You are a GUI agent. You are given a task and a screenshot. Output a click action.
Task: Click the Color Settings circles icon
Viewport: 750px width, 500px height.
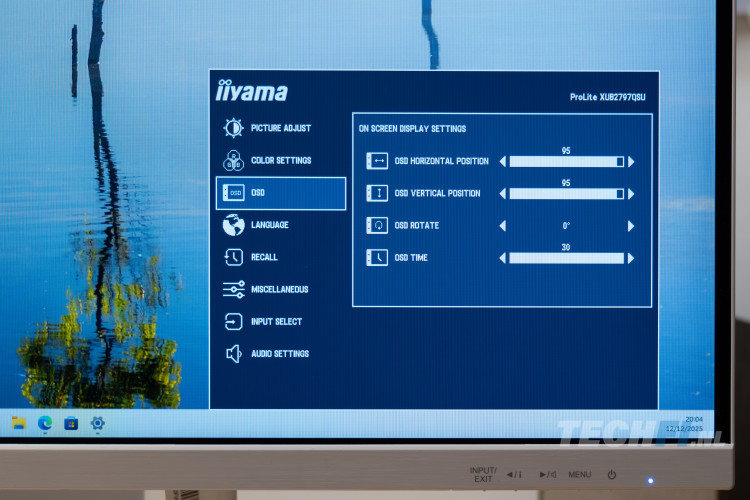(233, 160)
